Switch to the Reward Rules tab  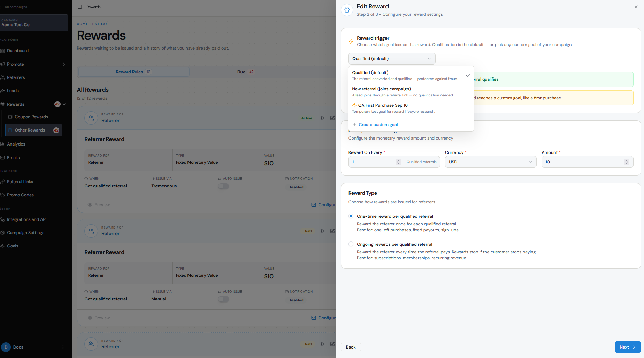(134, 72)
